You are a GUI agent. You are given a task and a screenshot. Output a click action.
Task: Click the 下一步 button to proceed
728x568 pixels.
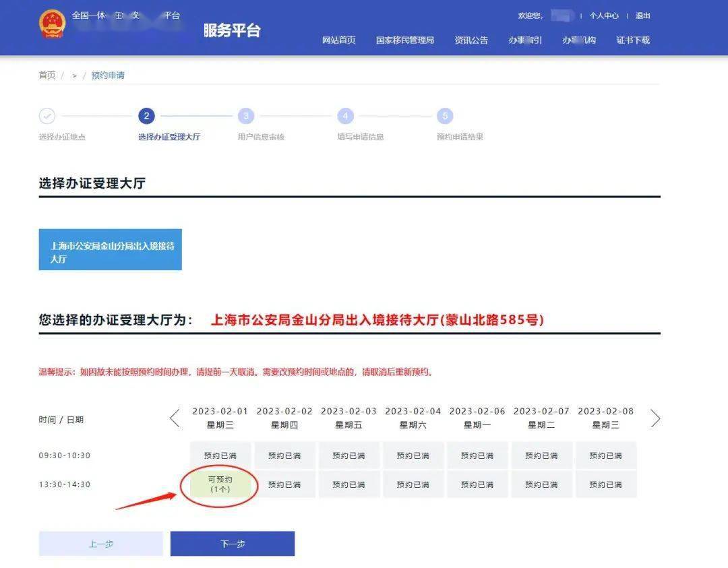point(233,544)
